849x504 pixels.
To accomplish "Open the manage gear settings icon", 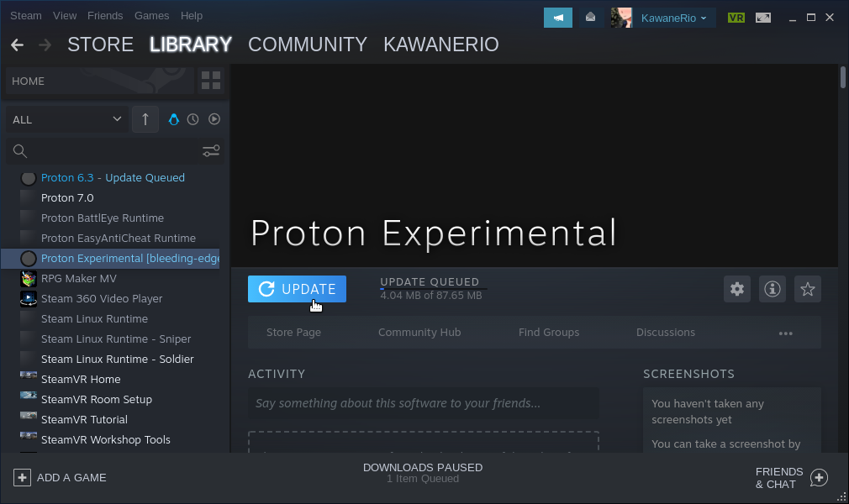I will tap(737, 289).
